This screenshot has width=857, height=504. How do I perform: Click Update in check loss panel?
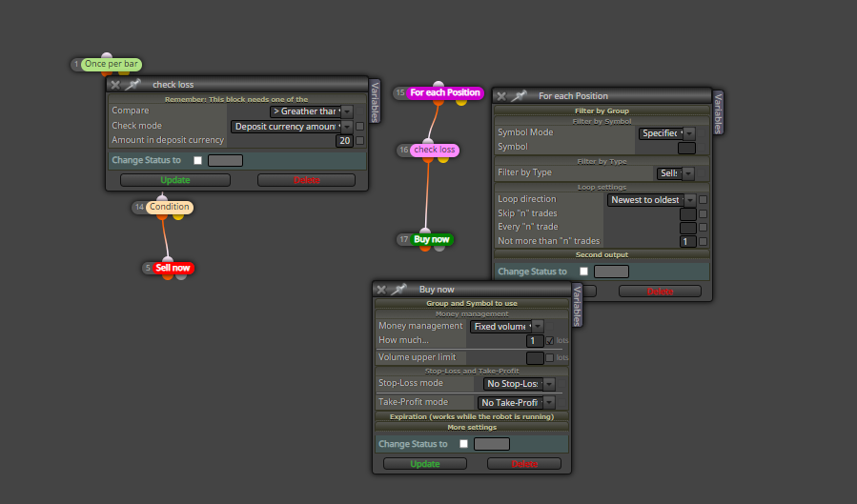click(174, 180)
